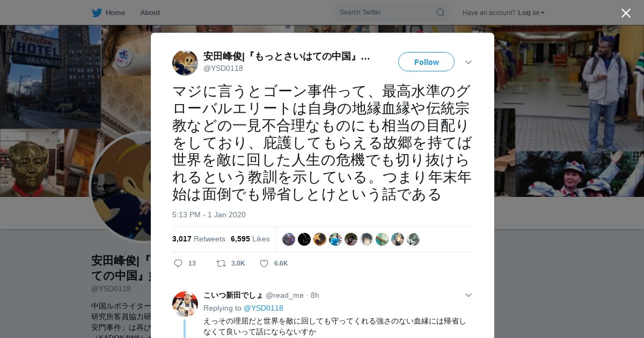Open the tweet timestamp 5:13 PM link
This screenshot has width=644, height=338.
[209, 215]
